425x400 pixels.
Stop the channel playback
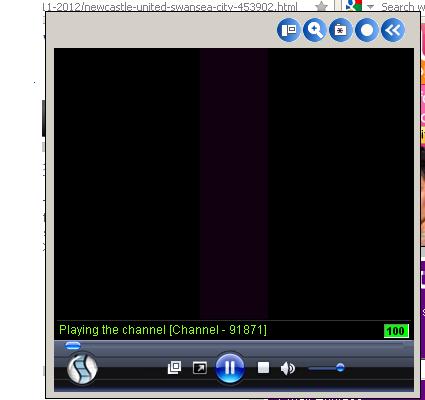[263, 368]
